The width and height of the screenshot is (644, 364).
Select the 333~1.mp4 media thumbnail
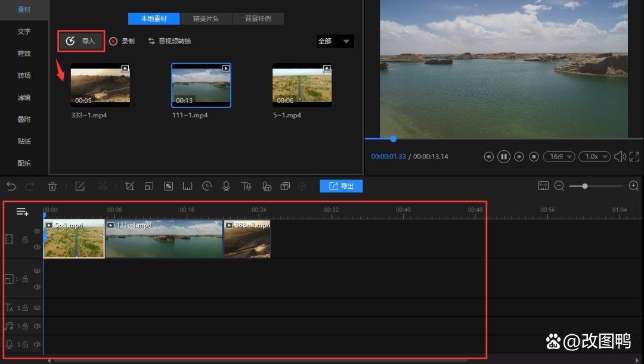point(100,86)
